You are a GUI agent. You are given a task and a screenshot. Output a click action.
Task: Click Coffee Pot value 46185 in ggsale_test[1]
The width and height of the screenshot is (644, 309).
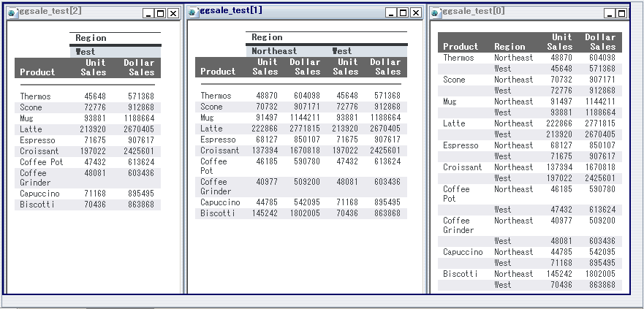click(x=267, y=161)
